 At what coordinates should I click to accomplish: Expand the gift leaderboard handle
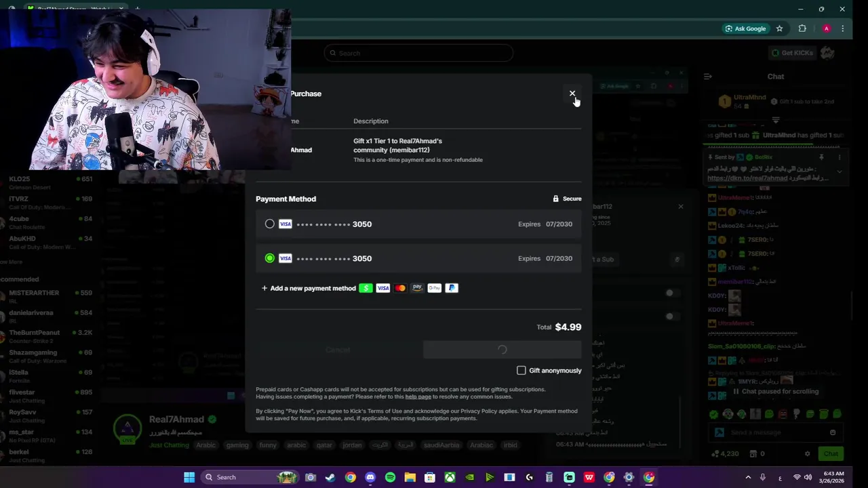(776, 120)
